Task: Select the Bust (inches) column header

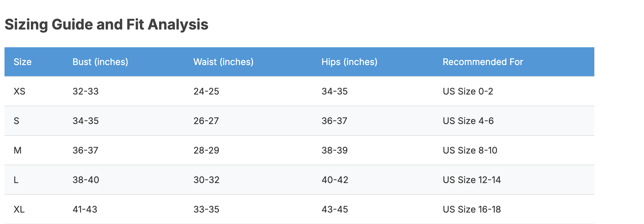Action: (x=100, y=62)
